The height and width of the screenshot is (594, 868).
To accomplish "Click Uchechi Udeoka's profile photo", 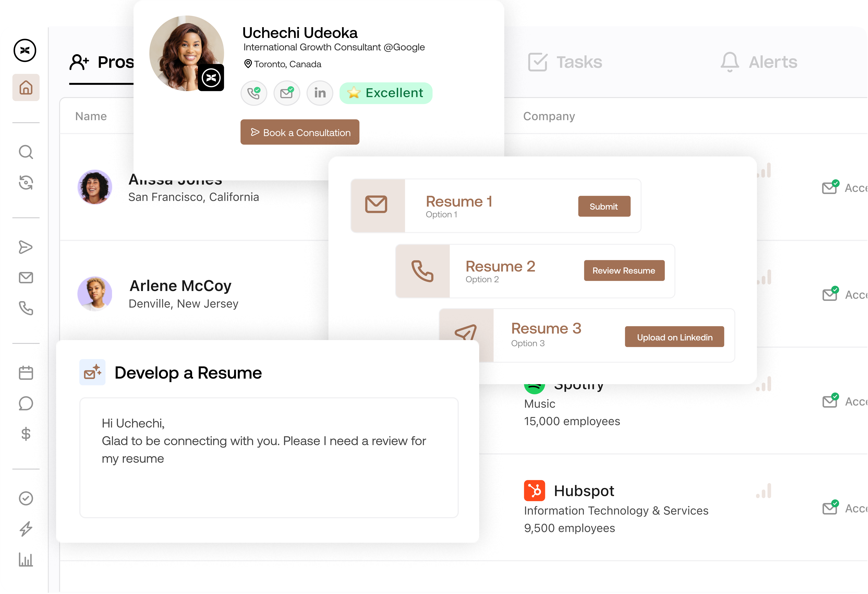I will click(x=186, y=53).
